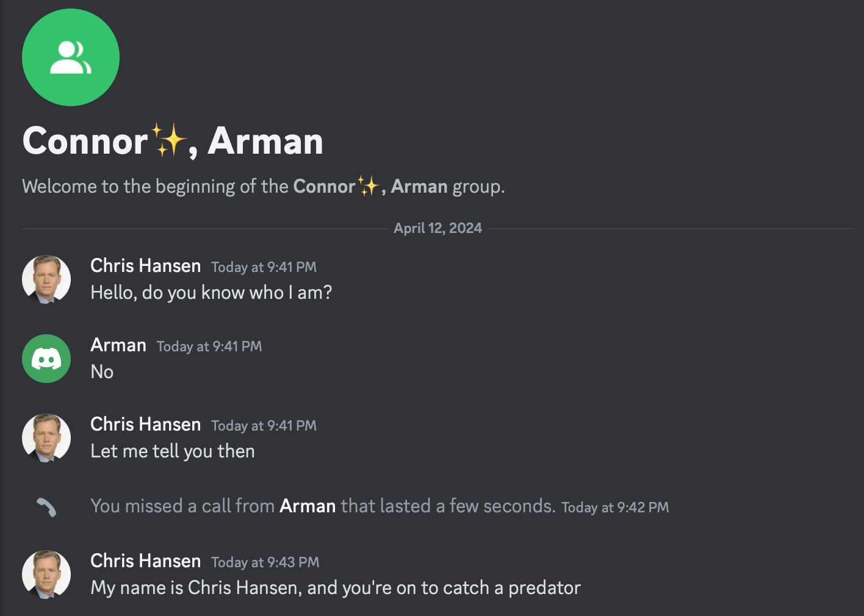864x616 pixels.
Task: Click the Chris Hansen username on the 9:43 PM message
Action: pos(145,561)
